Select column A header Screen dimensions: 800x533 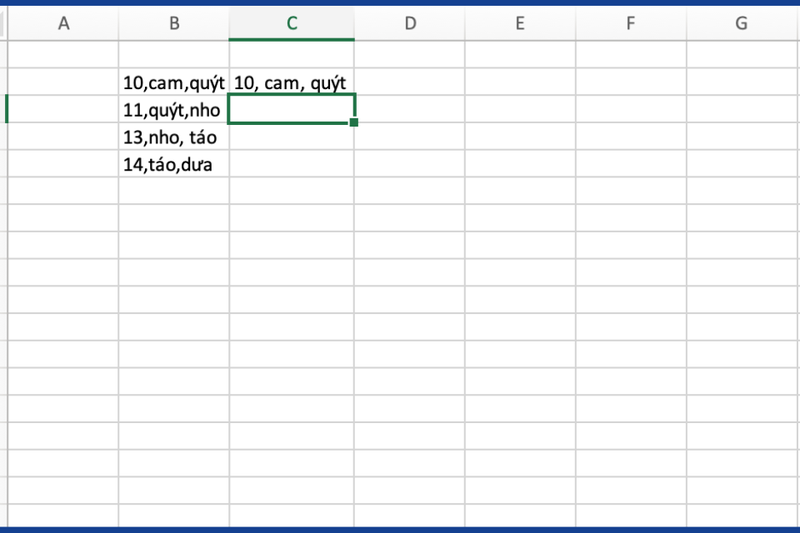[x=63, y=23]
